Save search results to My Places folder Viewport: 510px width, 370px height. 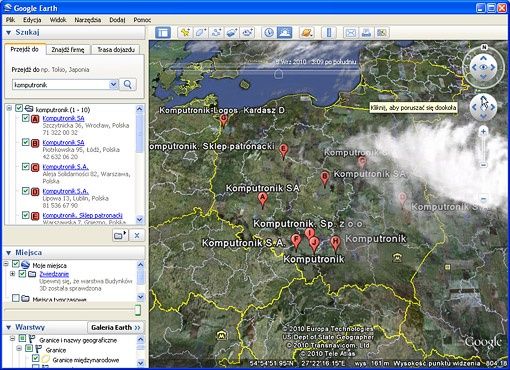[x=120, y=235]
